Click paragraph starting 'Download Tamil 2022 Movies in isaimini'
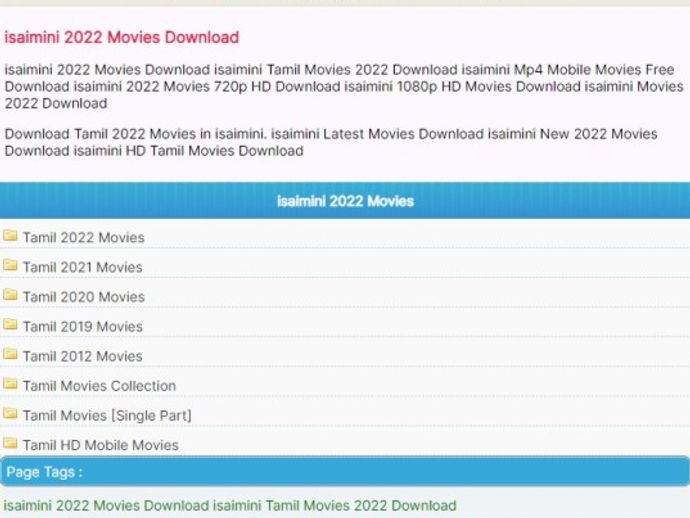The width and height of the screenshot is (690, 518). click(x=331, y=142)
